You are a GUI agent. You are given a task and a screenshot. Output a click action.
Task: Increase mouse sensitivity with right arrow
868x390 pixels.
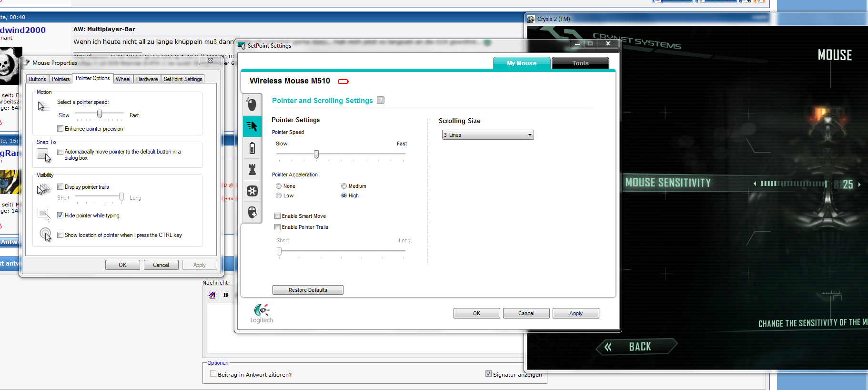[859, 184]
